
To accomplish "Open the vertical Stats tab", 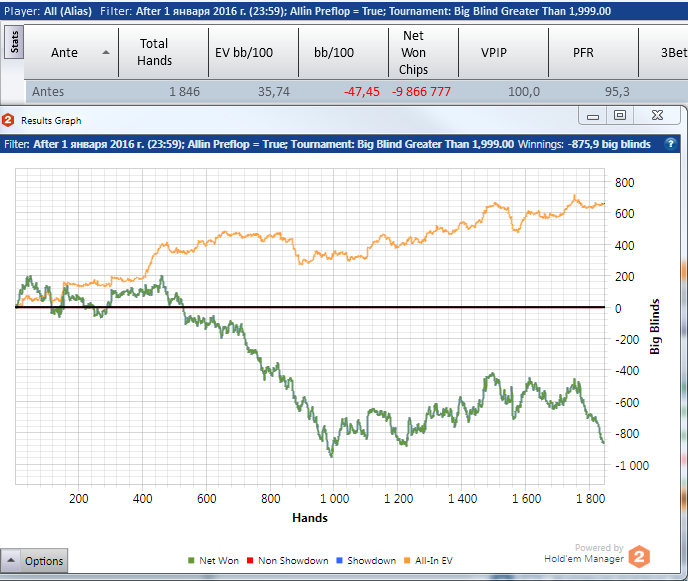I will pos(14,42).
